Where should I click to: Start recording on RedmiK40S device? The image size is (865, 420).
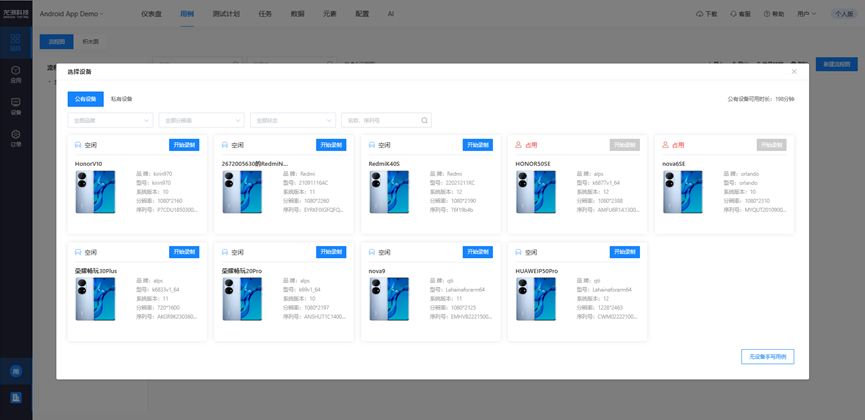478,145
